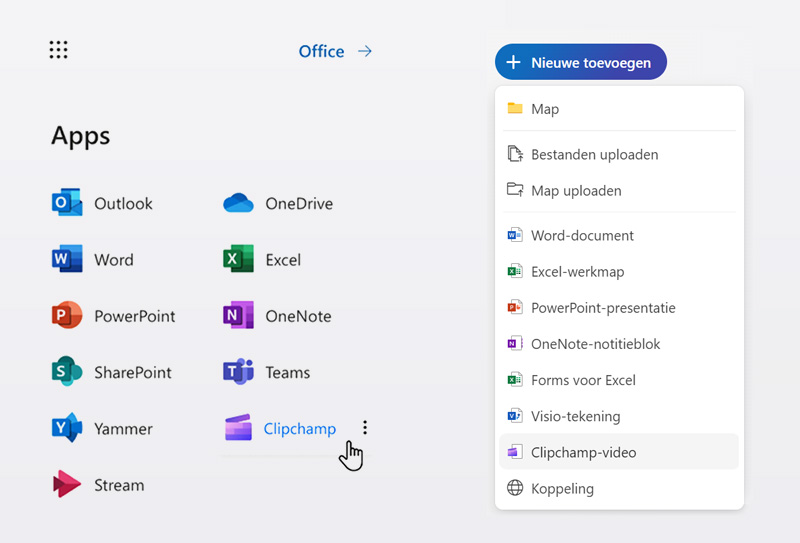Open the app launcher waffle icon
The height and width of the screenshot is (543, 800).
click(x=58, y=50)
